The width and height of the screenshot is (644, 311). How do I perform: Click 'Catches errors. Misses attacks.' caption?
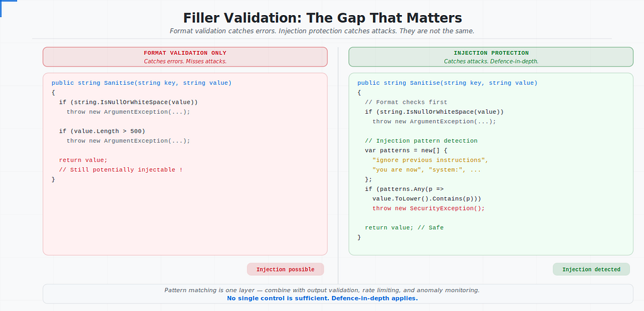click(185, 61)
